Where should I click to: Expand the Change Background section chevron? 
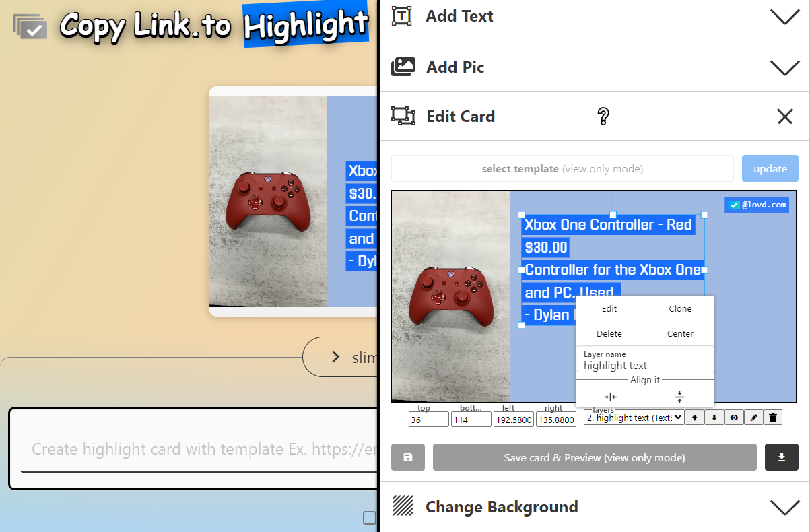coord(784,507)
